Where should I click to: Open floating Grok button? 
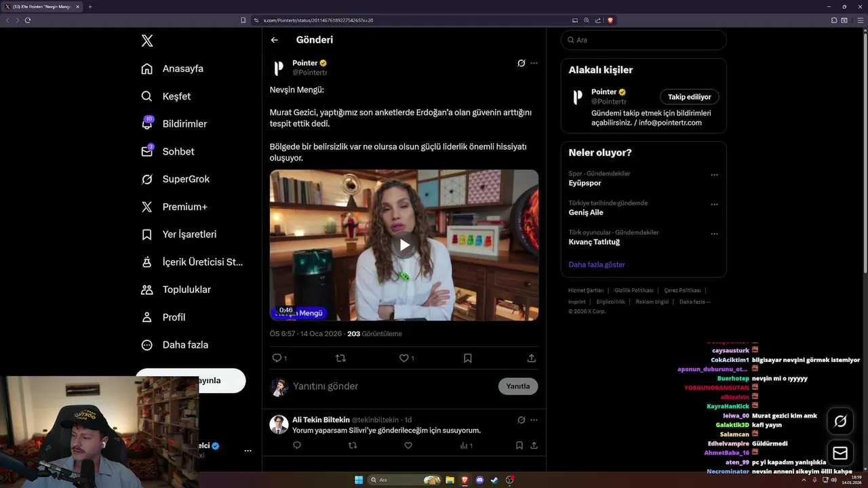(840, 421)
